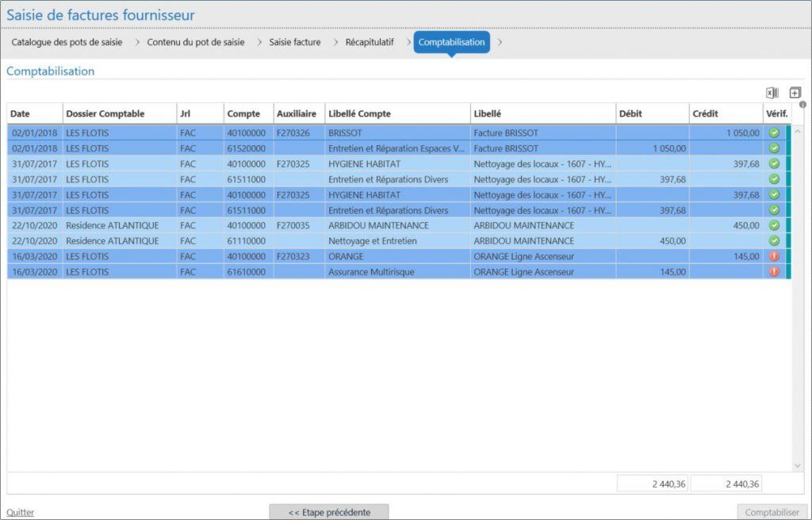Click red warning icon on 61610000 row
Viewport: 812px width, 520px height.
tap(774, 271)
